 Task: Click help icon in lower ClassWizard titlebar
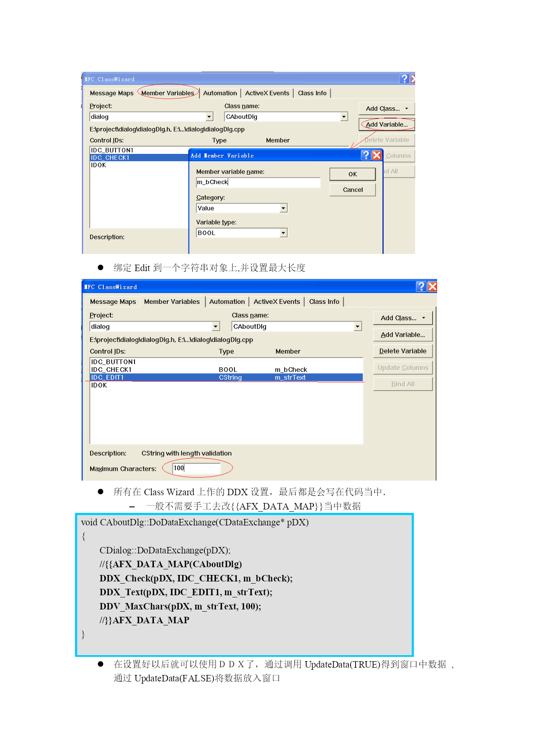pos(421,287)
